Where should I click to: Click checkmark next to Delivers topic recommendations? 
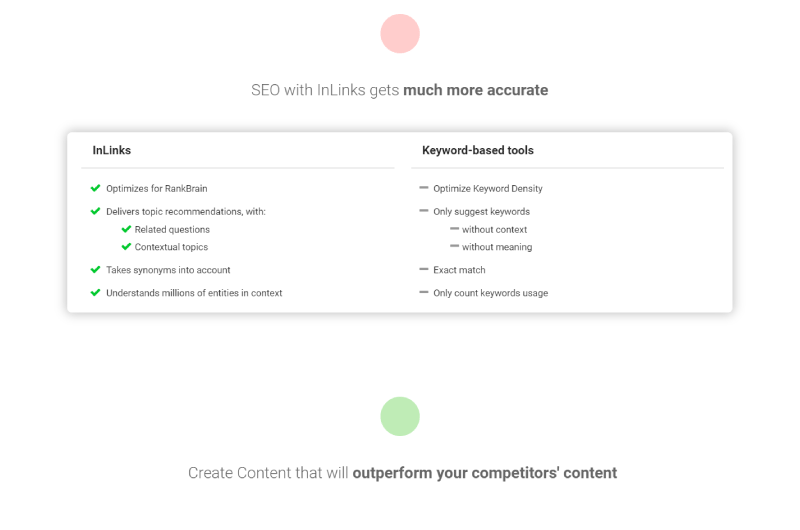(95, 211)
